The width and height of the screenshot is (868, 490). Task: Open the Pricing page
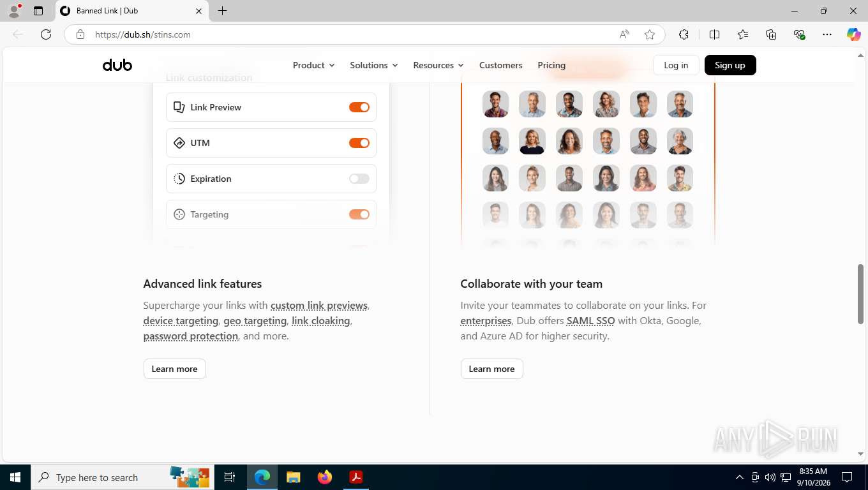[x=551, y=65]
